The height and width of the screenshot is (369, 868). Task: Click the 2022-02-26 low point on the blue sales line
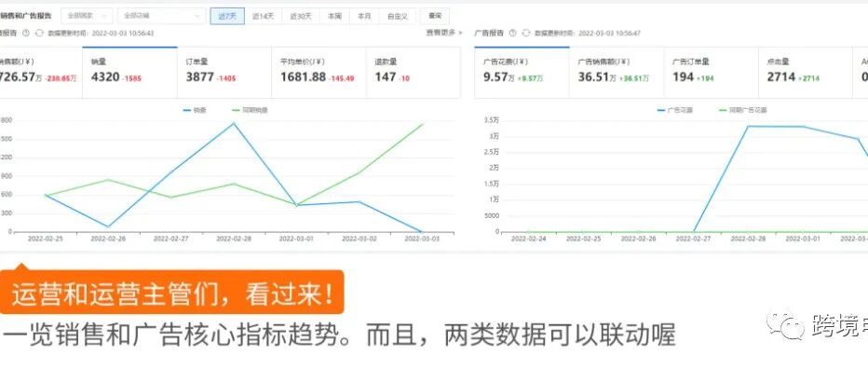click(x=108, y=226)
